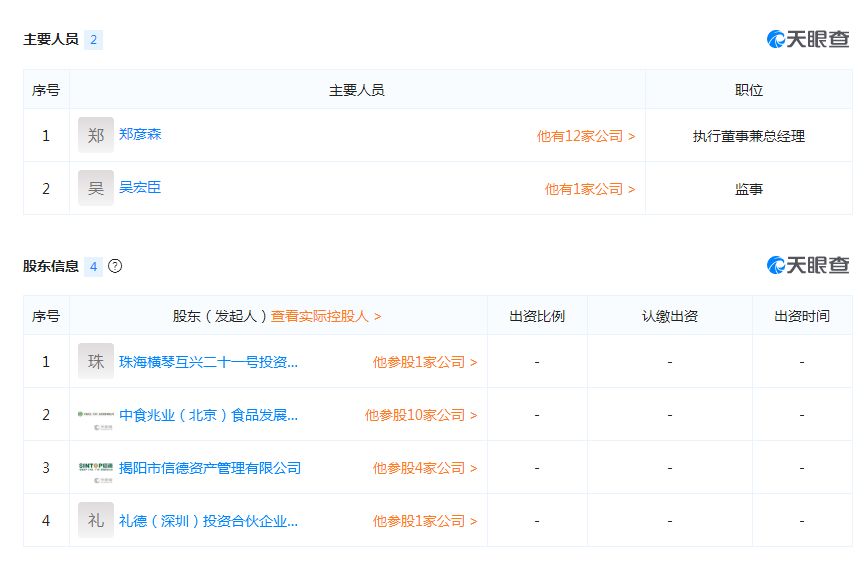View 他参股4家公司 for 揭阳市信德资产管理
The width and height of the screenshot is (868, 572).
(425, 468)
